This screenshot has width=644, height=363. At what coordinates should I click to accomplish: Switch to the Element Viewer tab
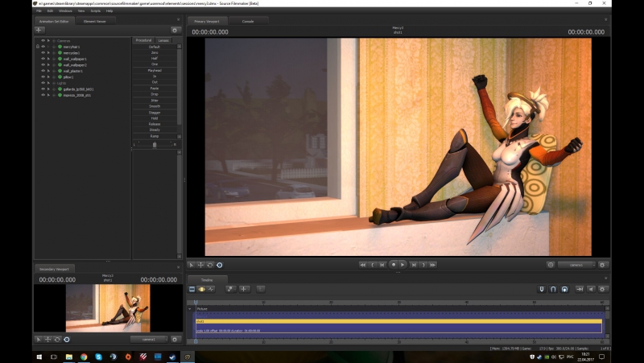(95, 21)
